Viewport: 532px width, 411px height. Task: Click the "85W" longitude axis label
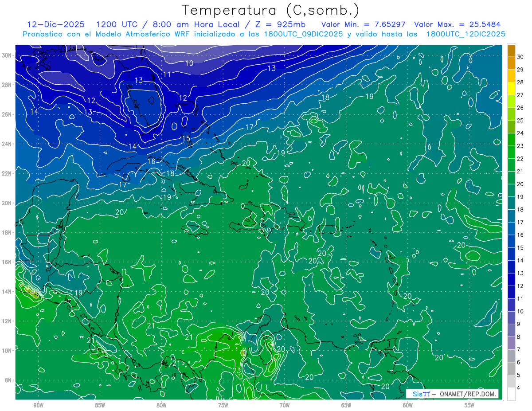click(100, 405)
